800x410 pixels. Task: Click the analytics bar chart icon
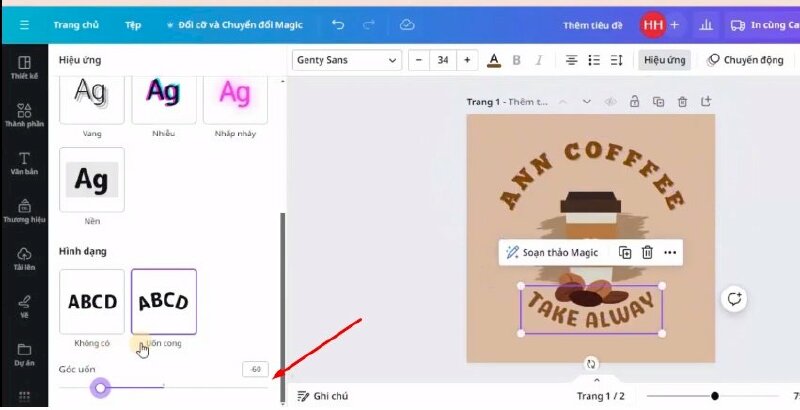706,24
